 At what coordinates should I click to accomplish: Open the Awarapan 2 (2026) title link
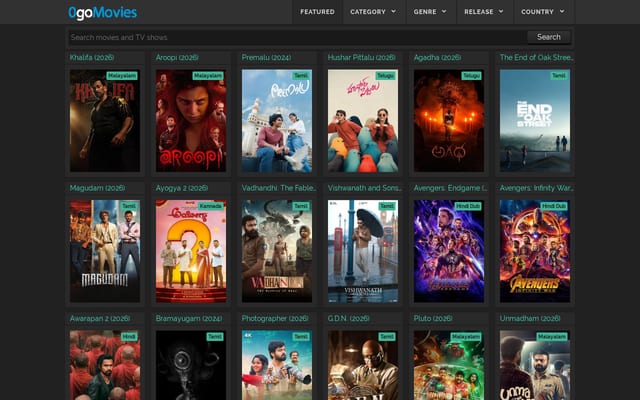pyautogui.click(x=100, y=318)
